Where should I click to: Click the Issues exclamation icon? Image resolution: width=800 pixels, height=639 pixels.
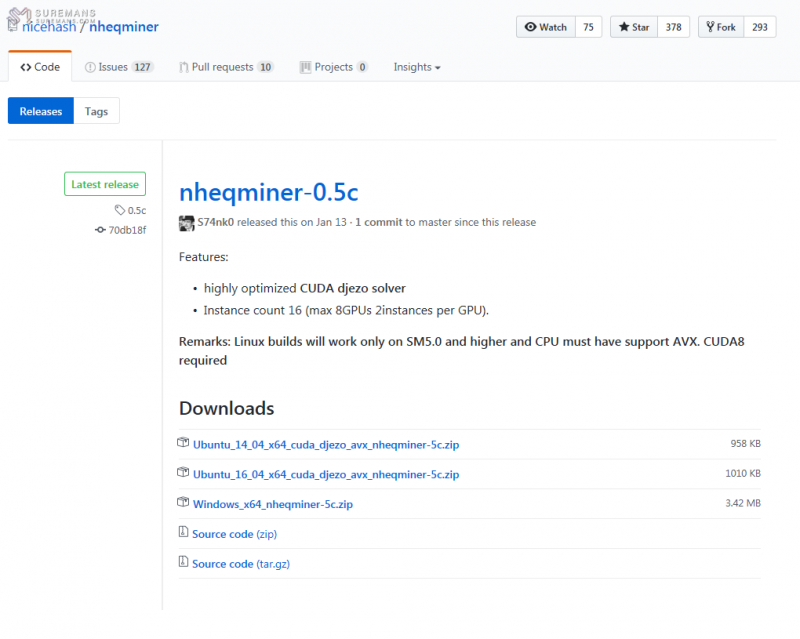[90, 67]
